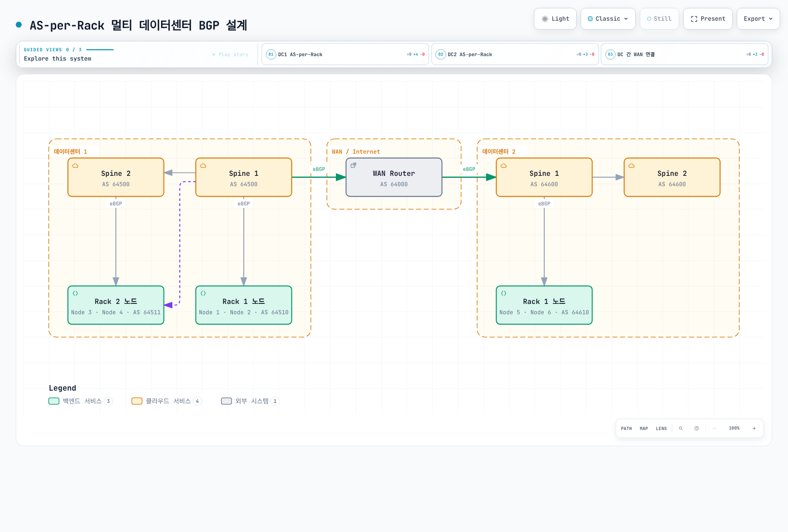Viewport: 788px width, 532px height.
Task: Click eBGP label between DC1 Spine 1 and WAN
Action: pyautogui.click(x=319, y=169)
